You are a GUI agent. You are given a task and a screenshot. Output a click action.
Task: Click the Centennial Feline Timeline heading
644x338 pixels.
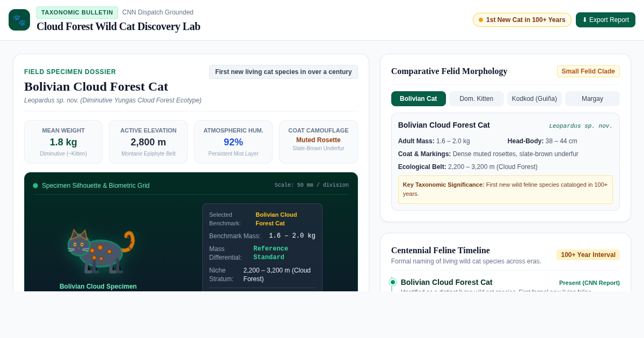(x=441, y=251)
